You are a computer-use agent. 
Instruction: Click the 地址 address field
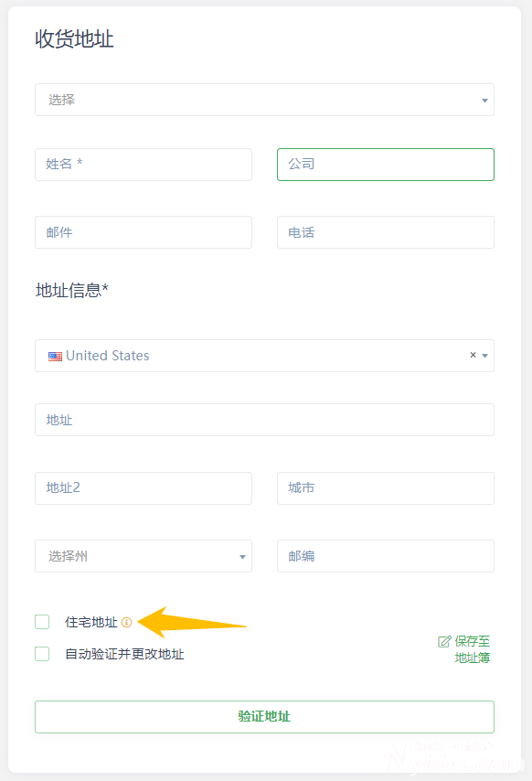pyautogui.click(x=264, y=420)
